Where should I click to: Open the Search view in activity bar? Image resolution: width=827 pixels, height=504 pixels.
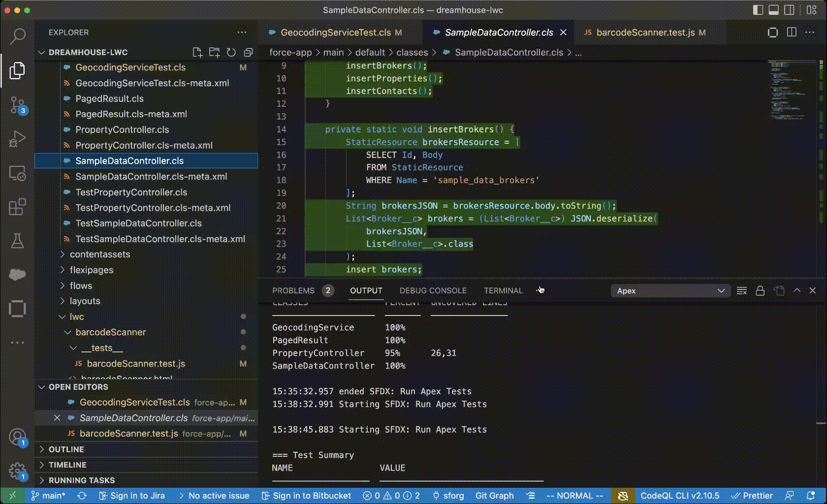18,35
